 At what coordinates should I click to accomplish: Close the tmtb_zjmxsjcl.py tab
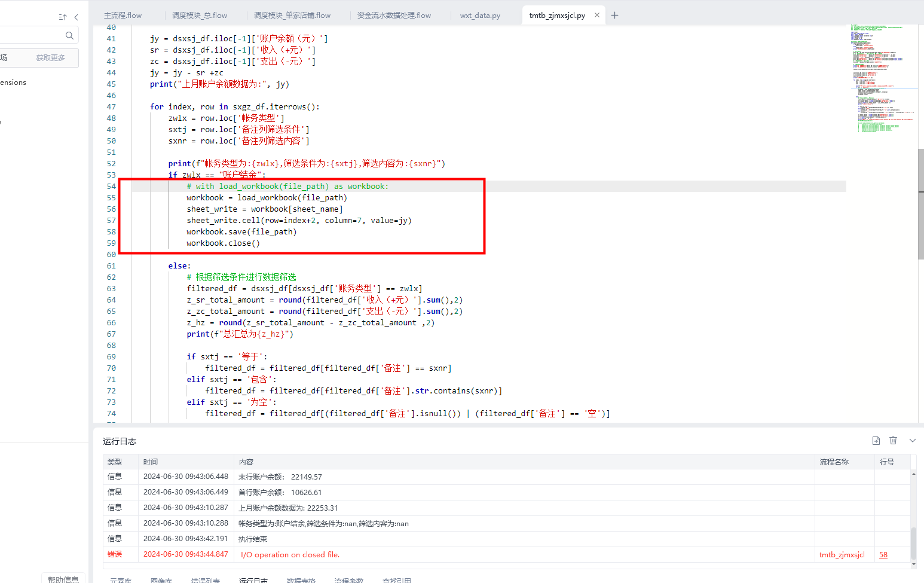tap(596, 16)
